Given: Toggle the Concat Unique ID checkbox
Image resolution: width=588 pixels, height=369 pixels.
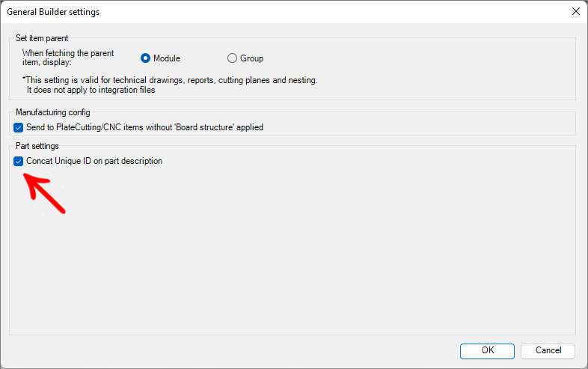Looking at the screenshot, I should pos(19,161).
